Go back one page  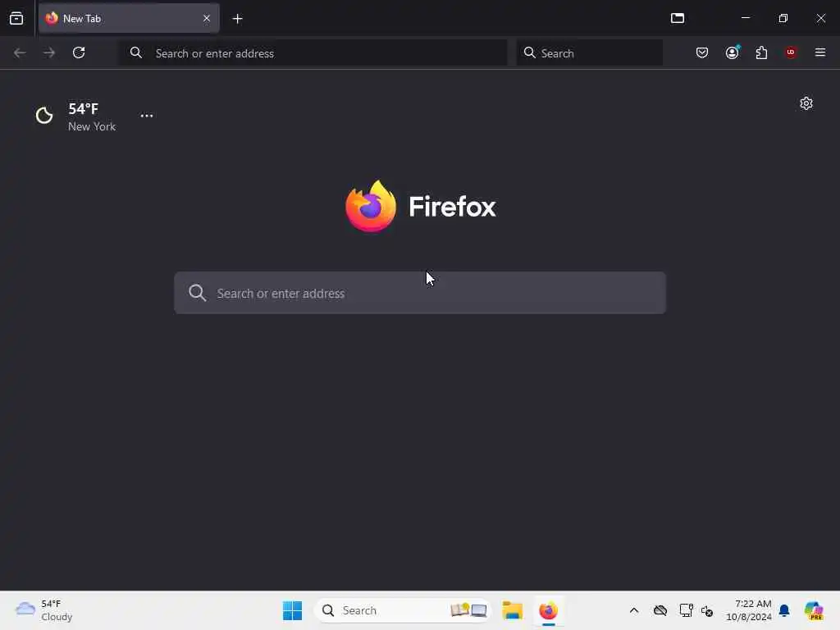pyautogui.click(x=20, y=52)
